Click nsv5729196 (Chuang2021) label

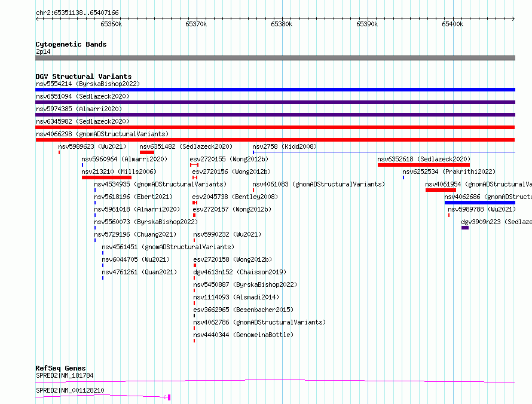[x=135, y=234]
